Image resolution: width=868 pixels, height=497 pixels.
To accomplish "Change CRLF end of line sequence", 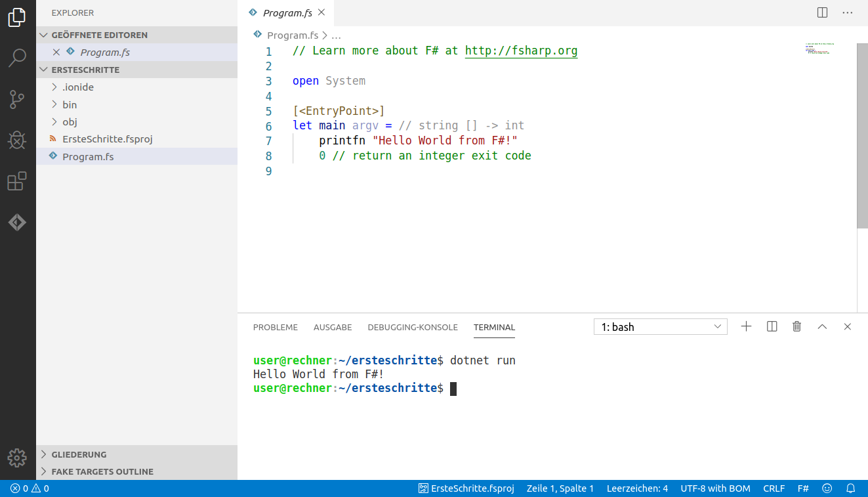I will (774, 488).
